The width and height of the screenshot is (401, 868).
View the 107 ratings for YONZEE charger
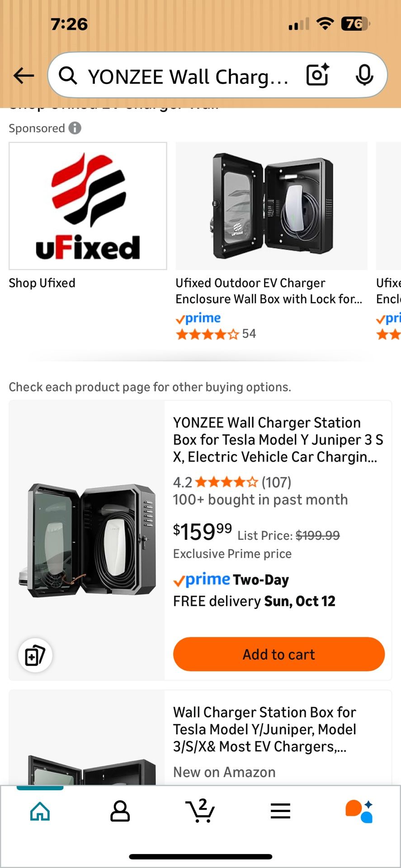[275, 482]
